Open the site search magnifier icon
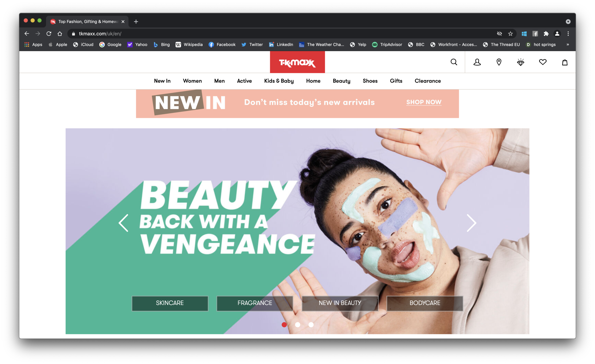 click(454, 62)
